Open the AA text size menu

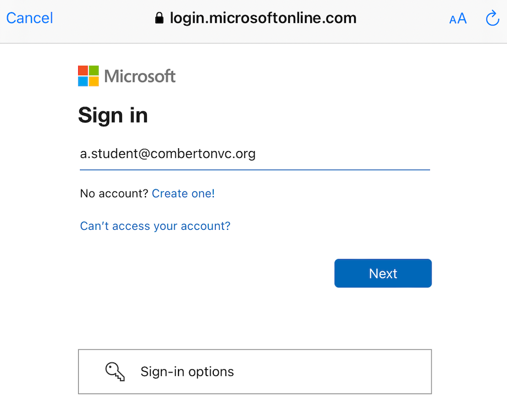click(x=458, y=18)
